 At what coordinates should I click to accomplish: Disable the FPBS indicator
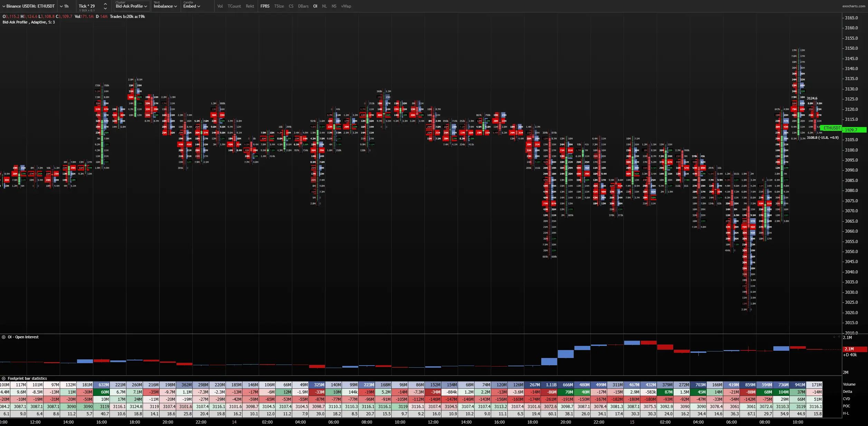pos(265,6)
